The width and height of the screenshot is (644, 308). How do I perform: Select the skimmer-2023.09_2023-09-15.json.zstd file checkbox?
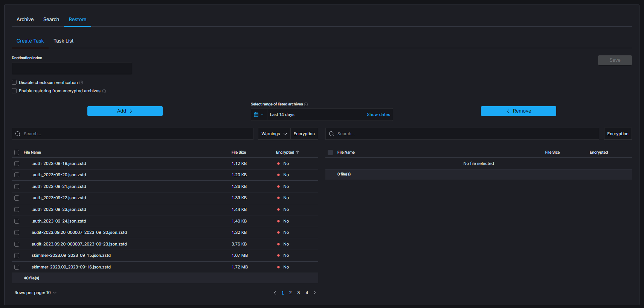pos(17,256)
